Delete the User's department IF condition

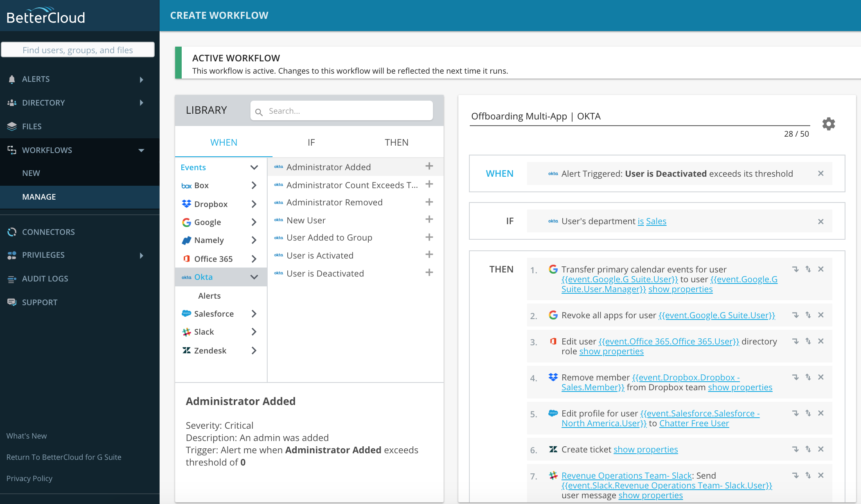click(820, 222)
